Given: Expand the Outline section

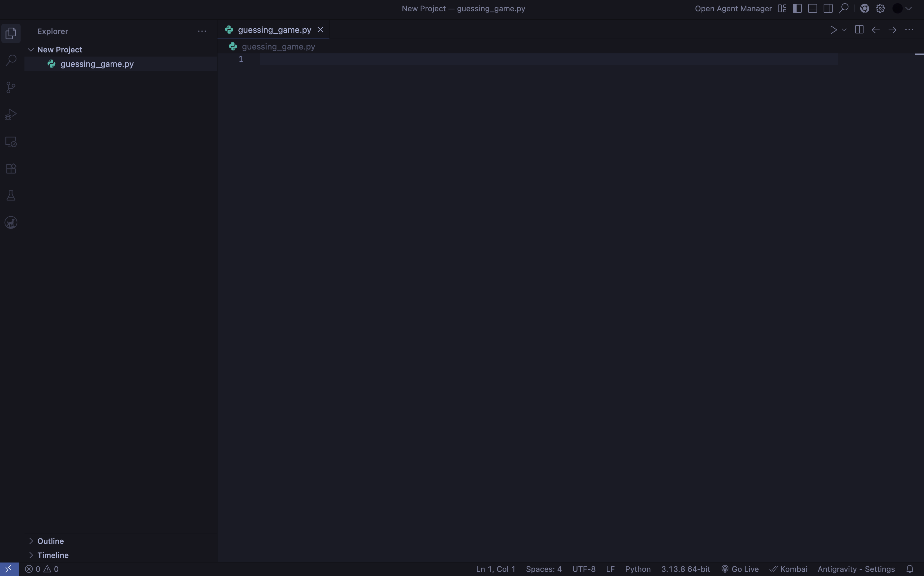Looking at the screenshot, I should tap(50, 541).
